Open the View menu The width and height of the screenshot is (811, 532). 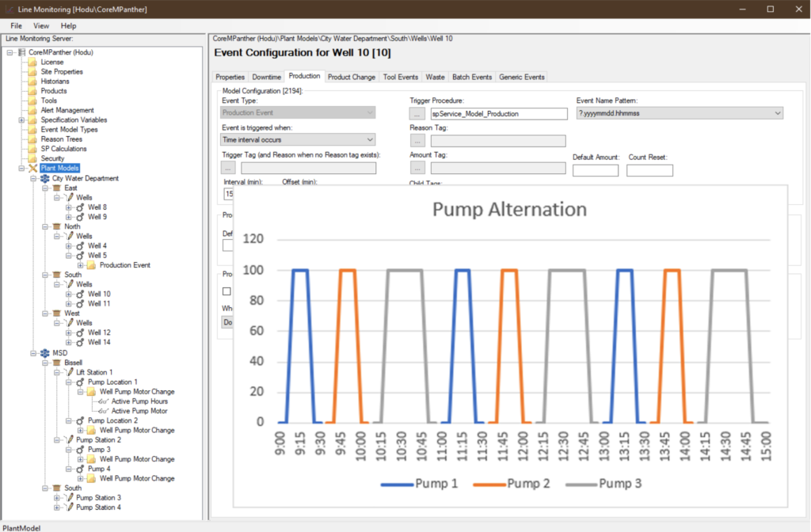tap(41, 26)
